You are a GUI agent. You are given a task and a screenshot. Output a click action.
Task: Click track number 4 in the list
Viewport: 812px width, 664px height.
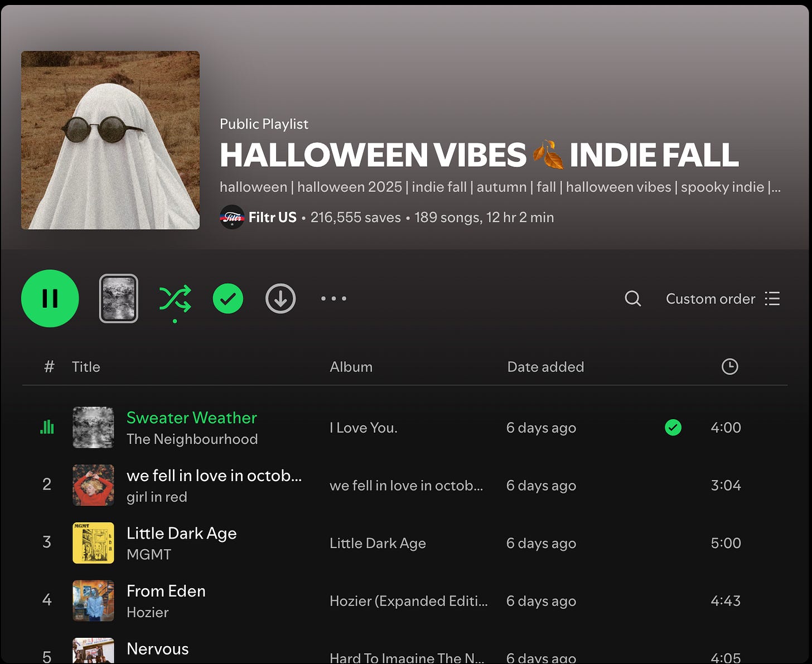47,599
